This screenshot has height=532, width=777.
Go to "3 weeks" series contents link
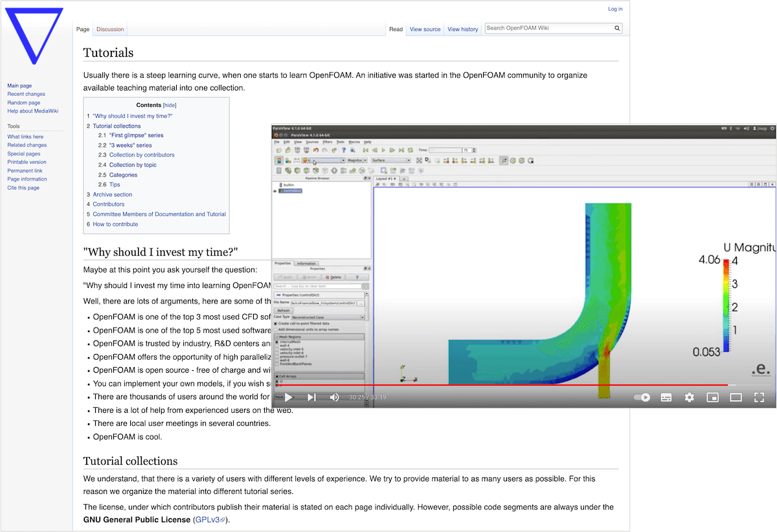pos(130,145)
